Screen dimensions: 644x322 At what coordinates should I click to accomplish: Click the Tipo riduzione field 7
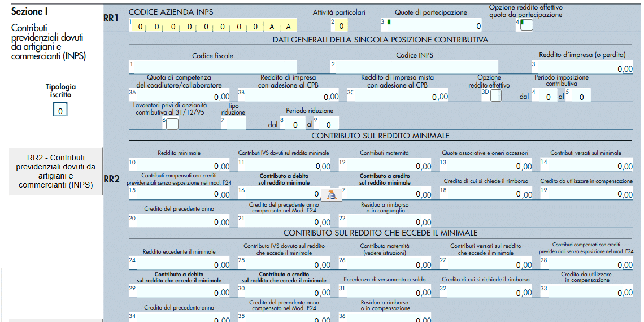(x=234, y=123)
